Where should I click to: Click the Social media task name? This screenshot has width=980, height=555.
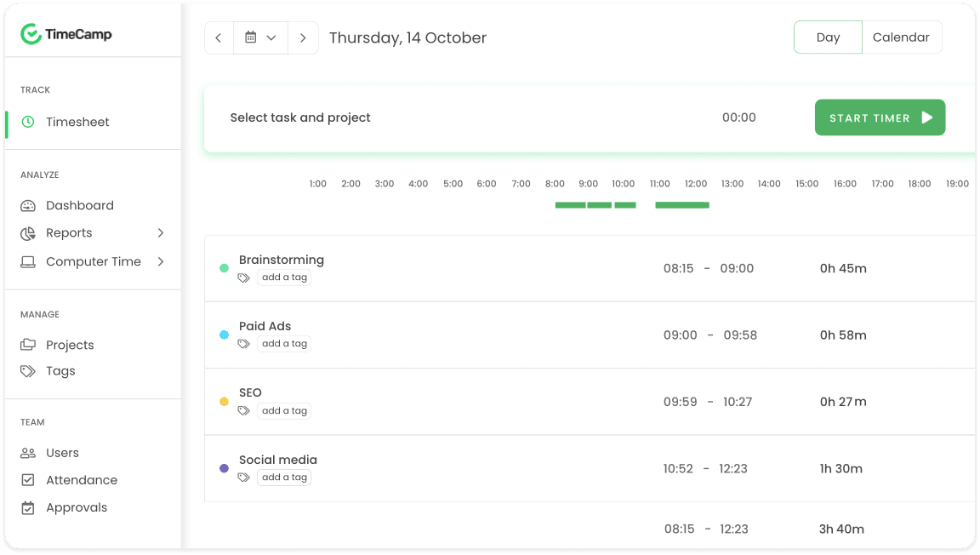(x=278, y=460)
